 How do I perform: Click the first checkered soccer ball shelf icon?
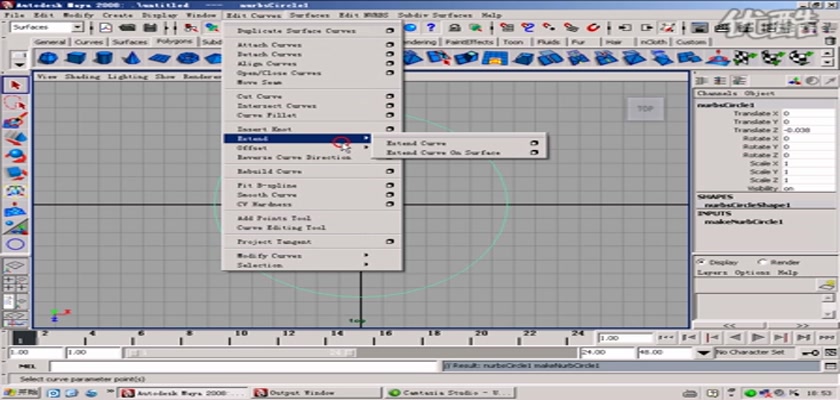[x=745, y=58]
